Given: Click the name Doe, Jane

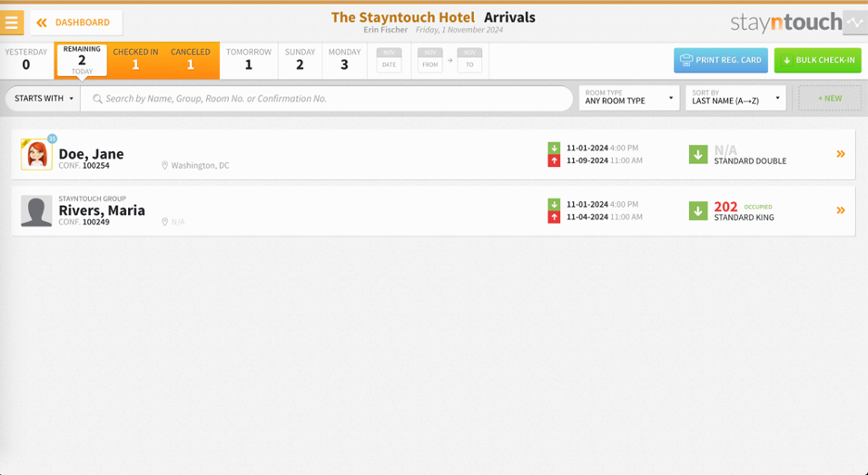Looking at the screenshot, I should (91, 154).
